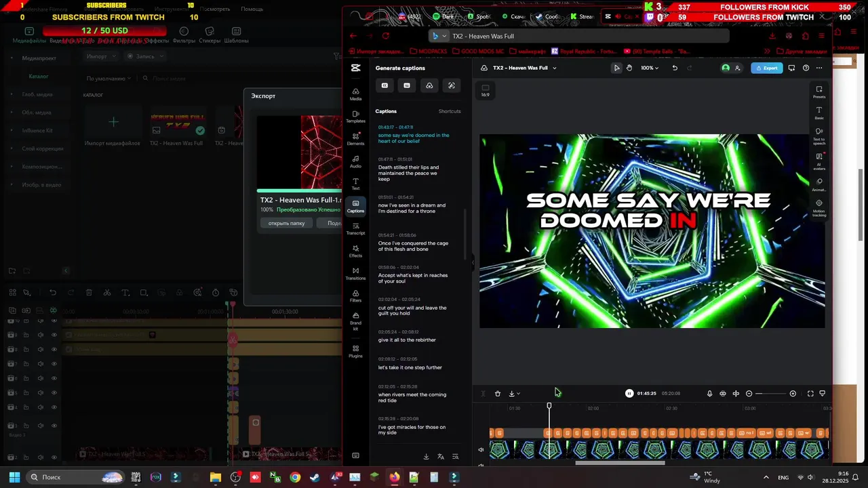Open the Transitions panel
Viewport: 868px width, 488px height.
click(355, 273)
